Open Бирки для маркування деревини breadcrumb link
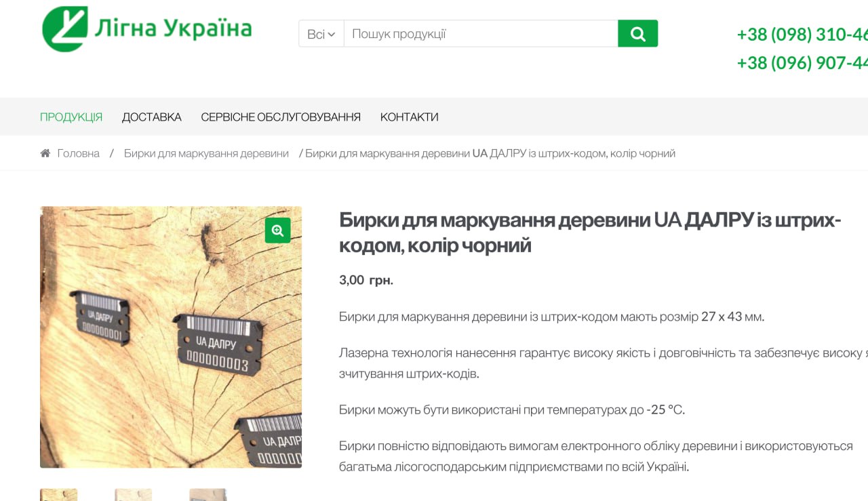This screenshot has height=501, width=868. pos(206,153)
